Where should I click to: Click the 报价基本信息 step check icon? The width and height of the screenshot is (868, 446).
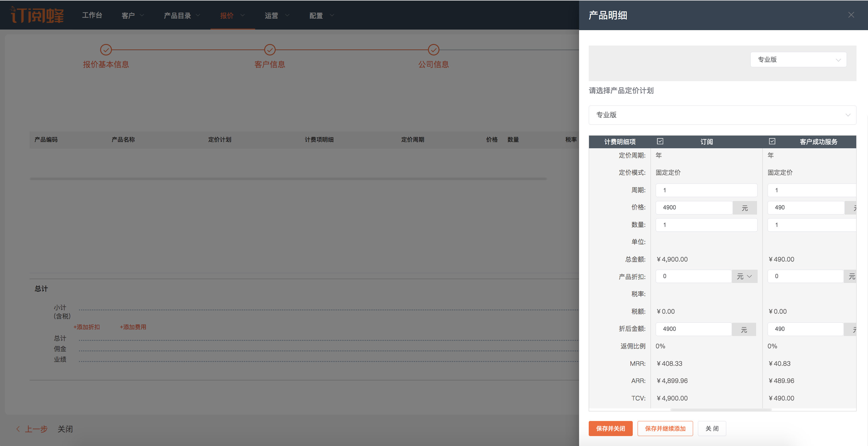pyautogui.click(x=106, y=50)
